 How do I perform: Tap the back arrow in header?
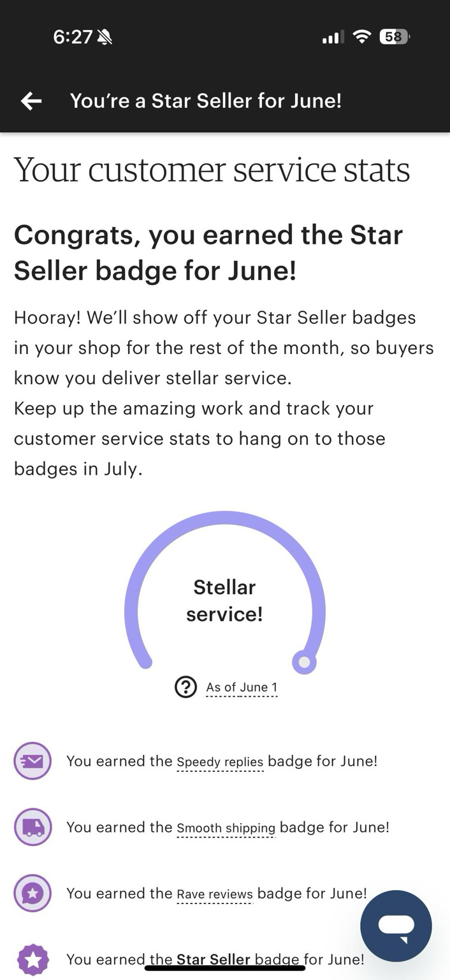click(31, 101)
